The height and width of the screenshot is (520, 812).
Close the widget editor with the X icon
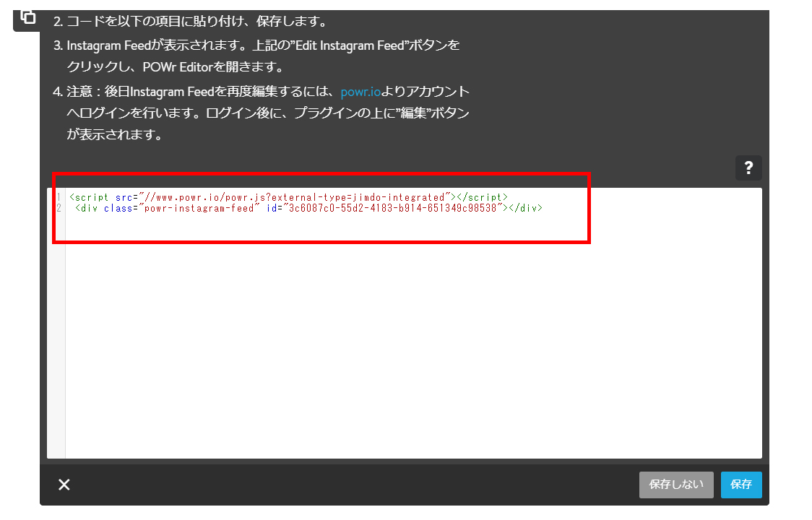click(64, 485)
